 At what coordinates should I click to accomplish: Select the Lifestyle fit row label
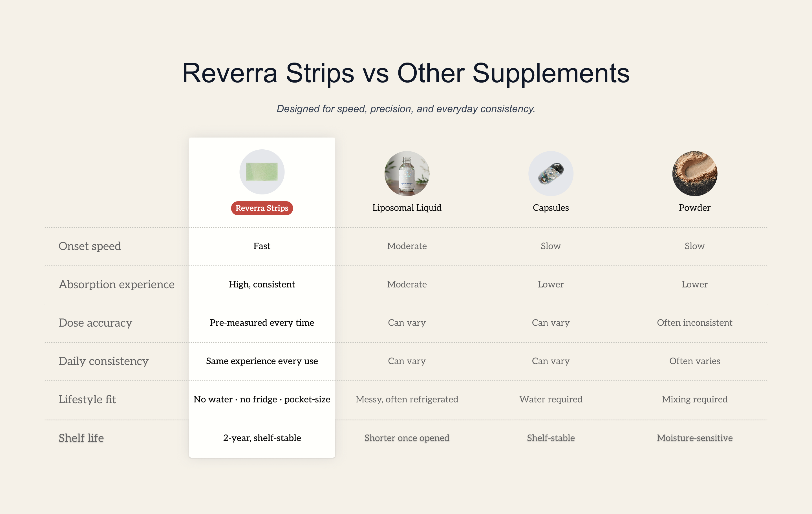click(87, 399)
